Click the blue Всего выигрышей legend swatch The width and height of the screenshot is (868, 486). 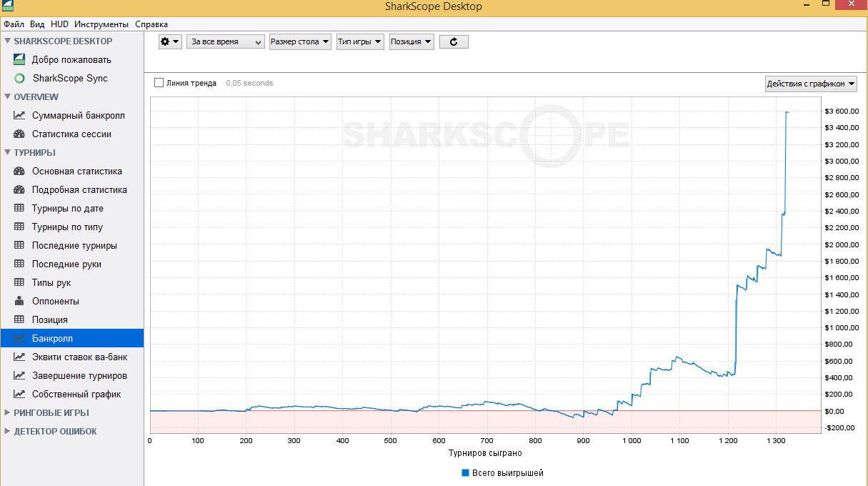[x=465, y=473]
